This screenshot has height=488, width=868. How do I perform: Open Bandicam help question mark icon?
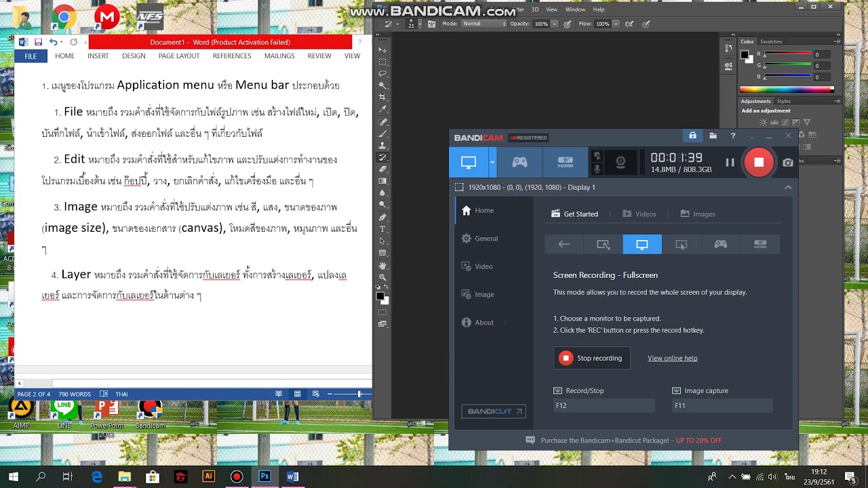pos(733,136)
